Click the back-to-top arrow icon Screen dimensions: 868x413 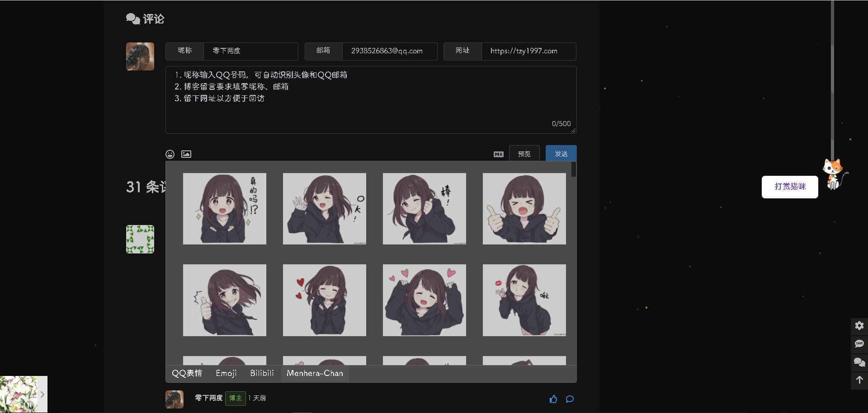coord(859,380)
